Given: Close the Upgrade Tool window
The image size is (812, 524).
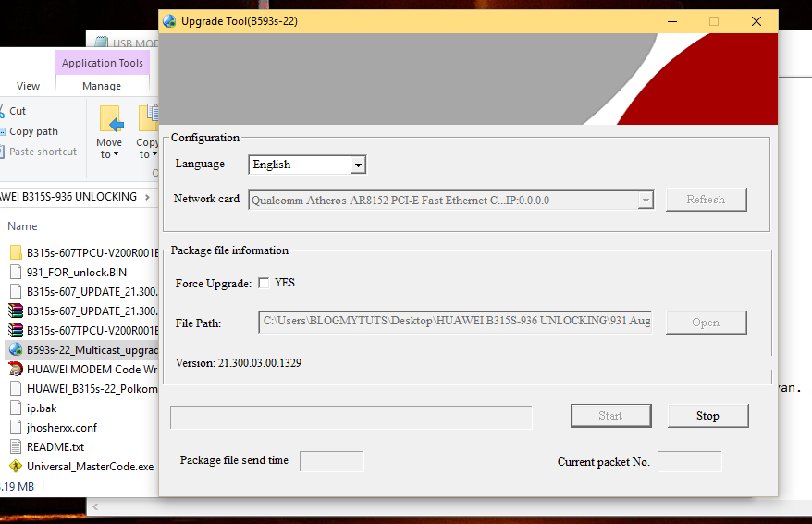Looking at the screenshot, I should [757, 21].
